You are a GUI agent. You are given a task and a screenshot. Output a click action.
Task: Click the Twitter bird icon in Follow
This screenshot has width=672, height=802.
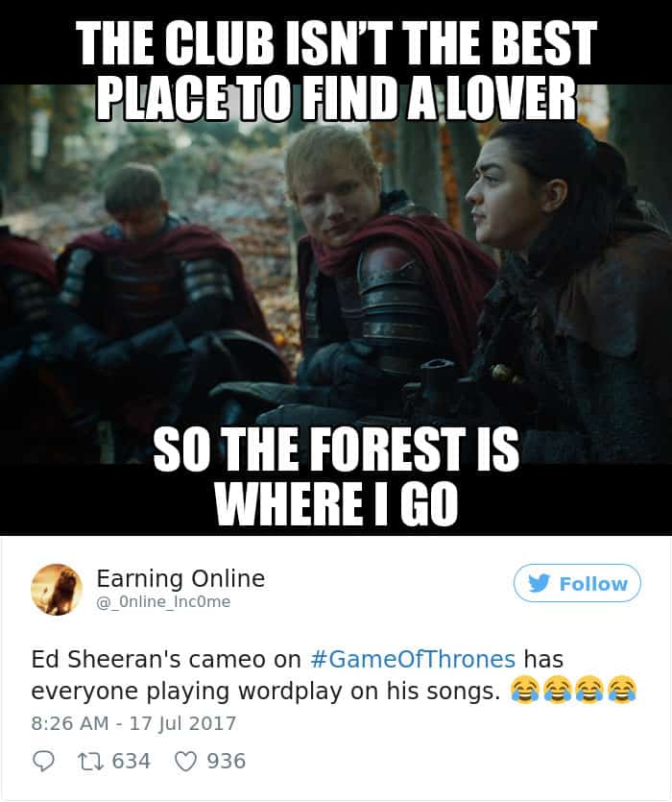(x=539, y=583)
